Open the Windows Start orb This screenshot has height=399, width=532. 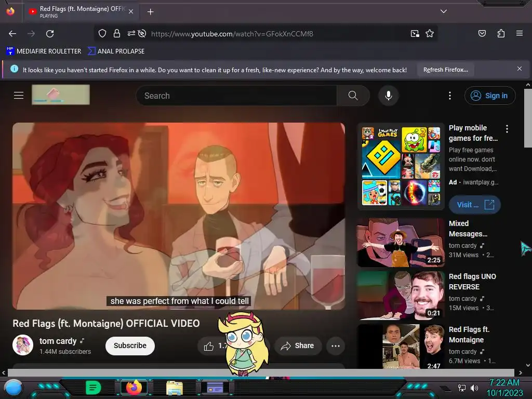(x=14, y=388)
